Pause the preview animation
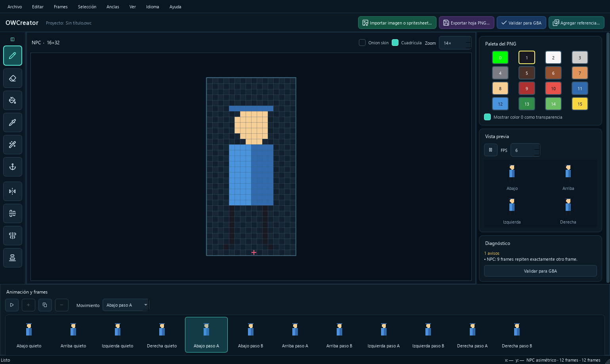Image resolution: width=610 pixels, height=364 pixels. point(491,150)
